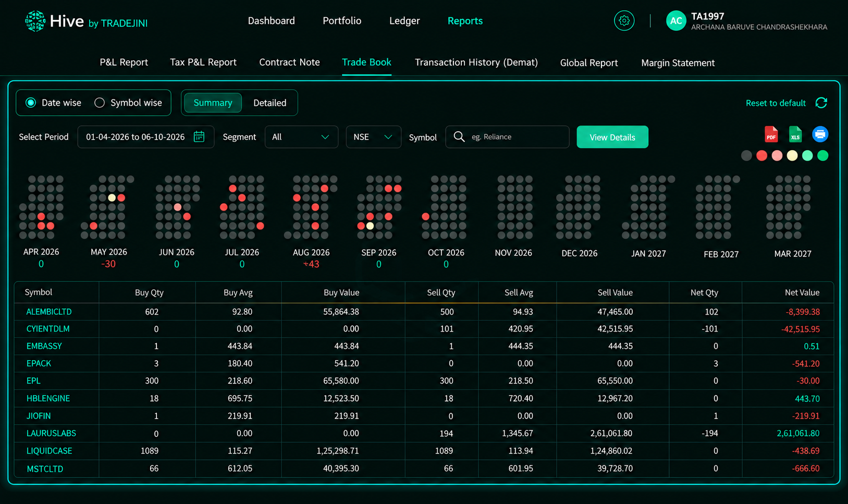Click the Buy Qty column header

149,292
